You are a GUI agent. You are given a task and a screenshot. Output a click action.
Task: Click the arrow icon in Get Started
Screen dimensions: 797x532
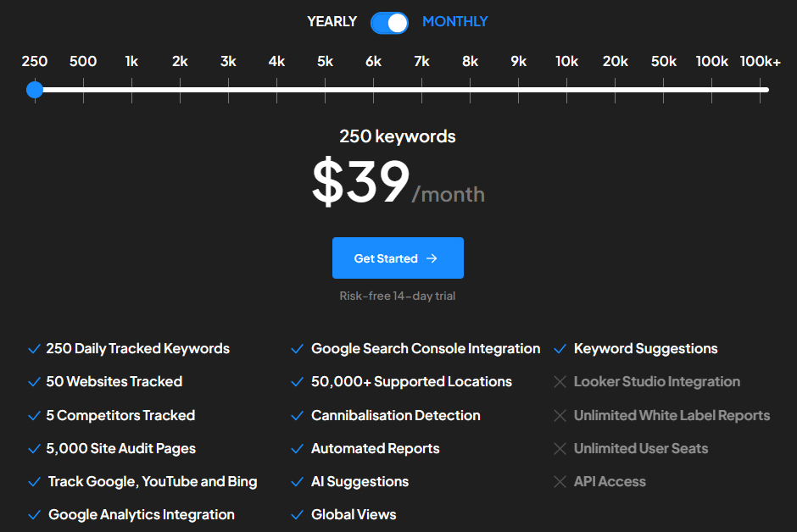coord(432,258)
